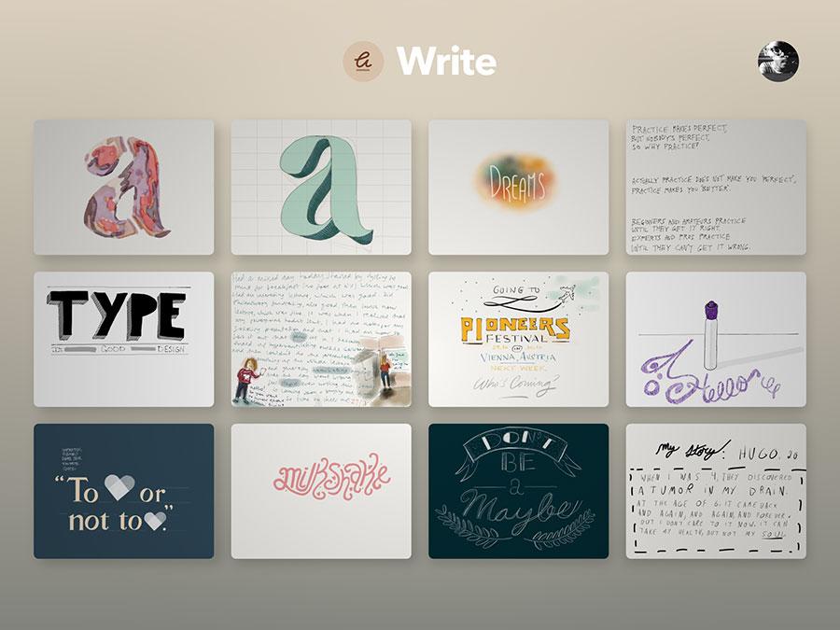Click the circular handwritten 'a' logo badge
The height and width of the screenshot is (630, 840).
[x=362, y=60]
